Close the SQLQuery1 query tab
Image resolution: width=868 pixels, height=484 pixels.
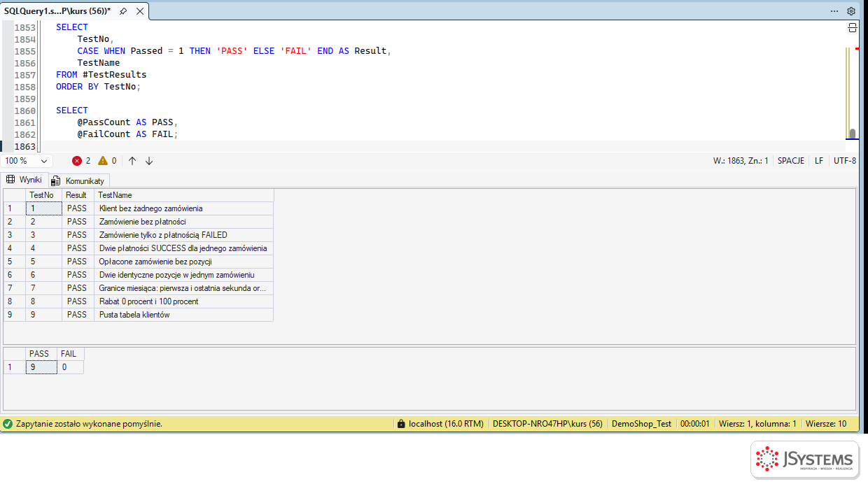click(x=140, y=11)
